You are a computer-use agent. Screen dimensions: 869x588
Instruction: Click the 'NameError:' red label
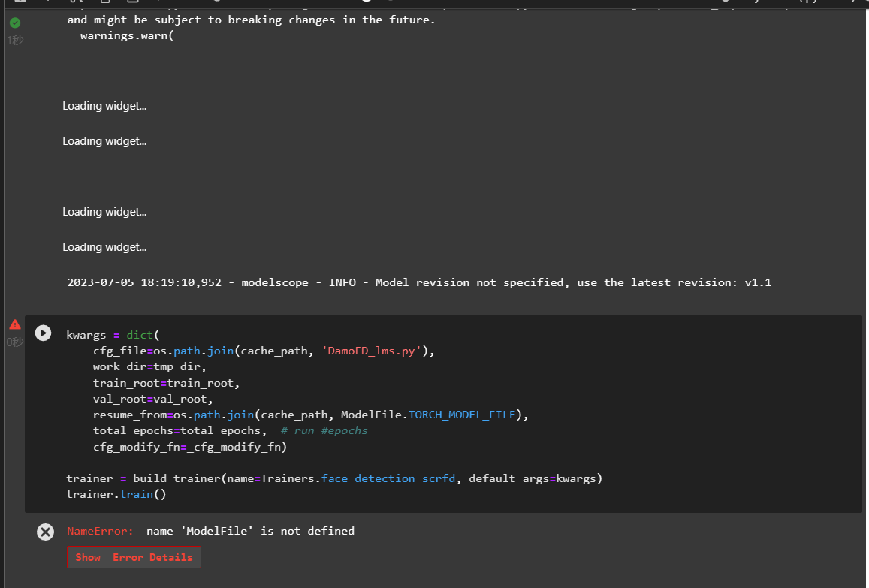(101, 531)
